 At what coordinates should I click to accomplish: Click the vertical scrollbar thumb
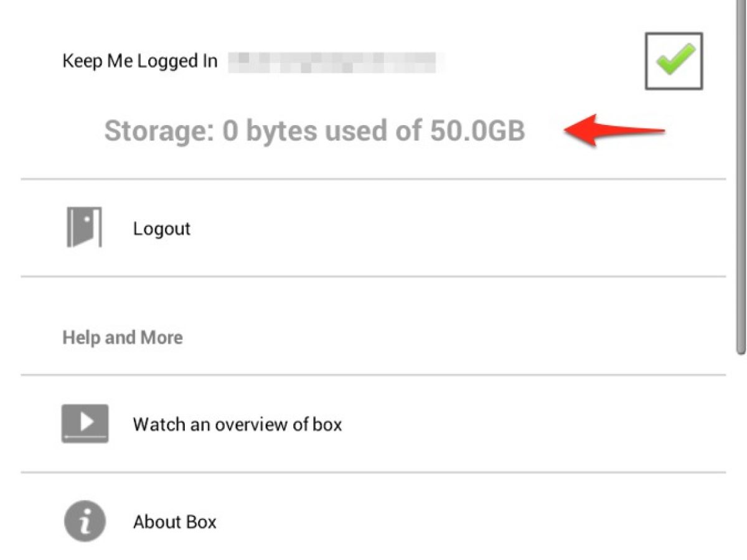tap(741, 187)
